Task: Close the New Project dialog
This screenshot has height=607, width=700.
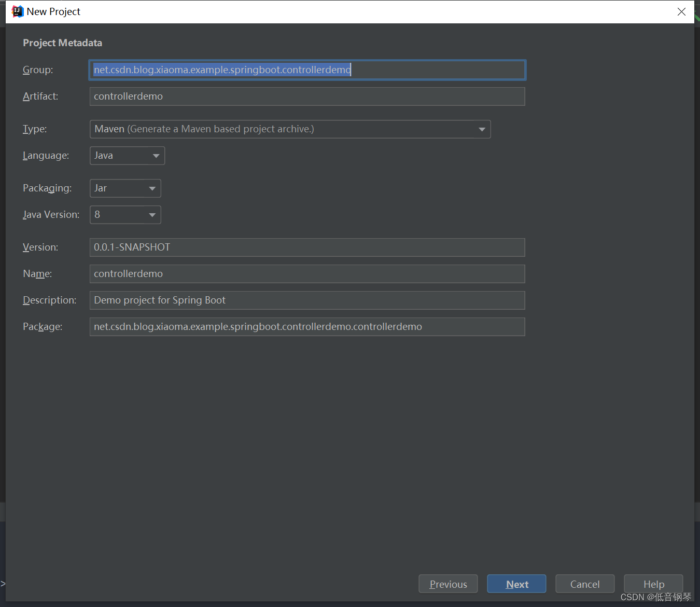Action: coord(681,11)
